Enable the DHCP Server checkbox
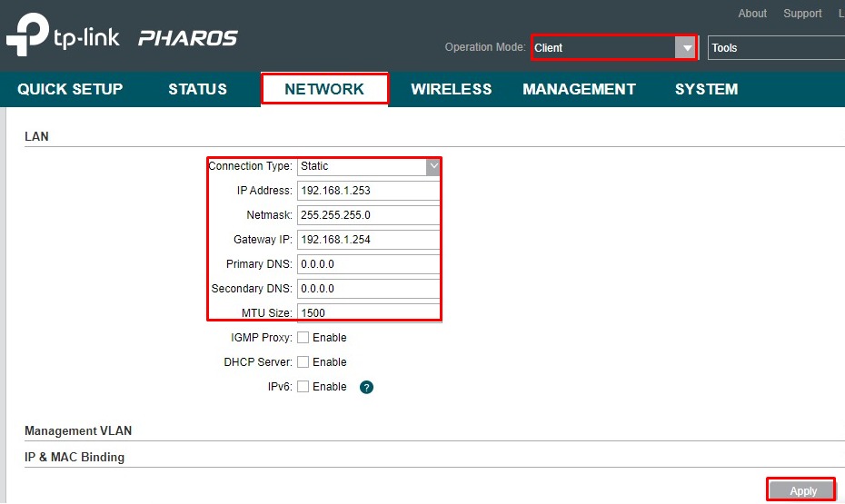Image resolution: width=845 pixels, height=504 pixels. pyautogui.click(x=303, y=361)
